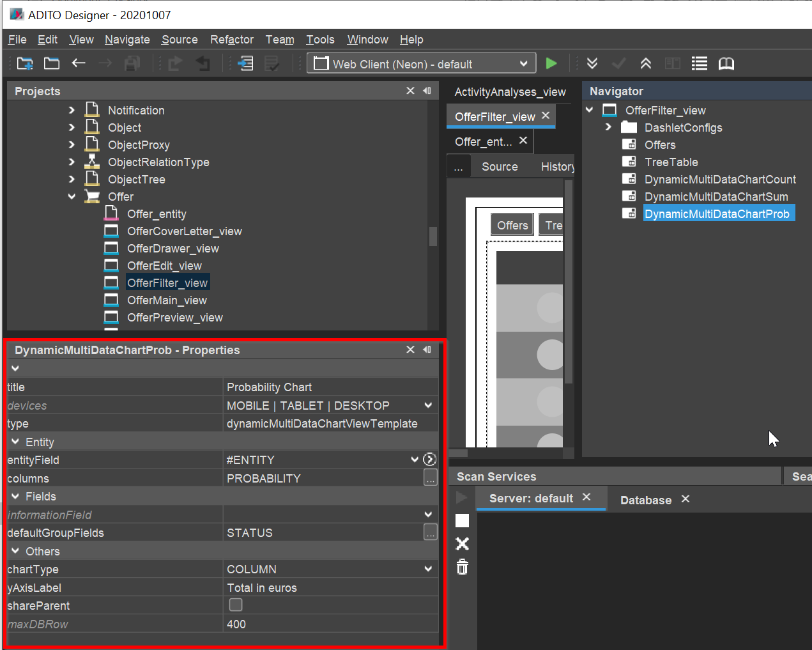Click the New Project toolbar icon
This screenshot has height=650, width=812.
[25, 63]
